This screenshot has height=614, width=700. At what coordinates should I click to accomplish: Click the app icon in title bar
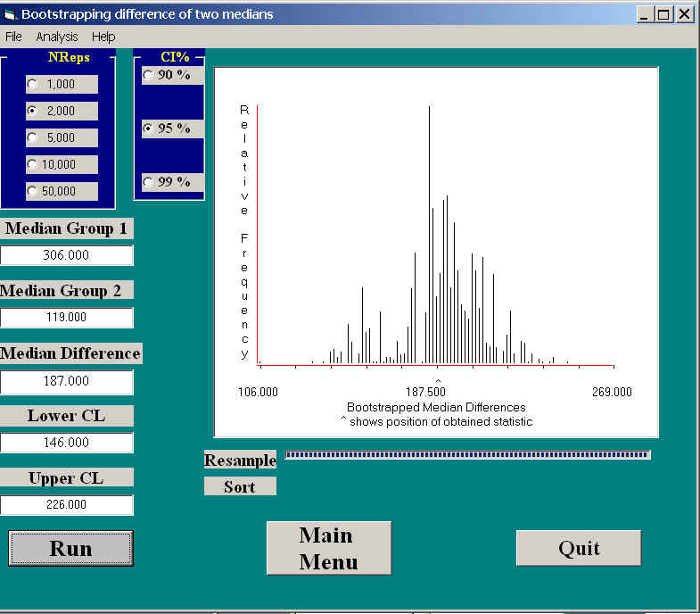click(x=10, y=14)
